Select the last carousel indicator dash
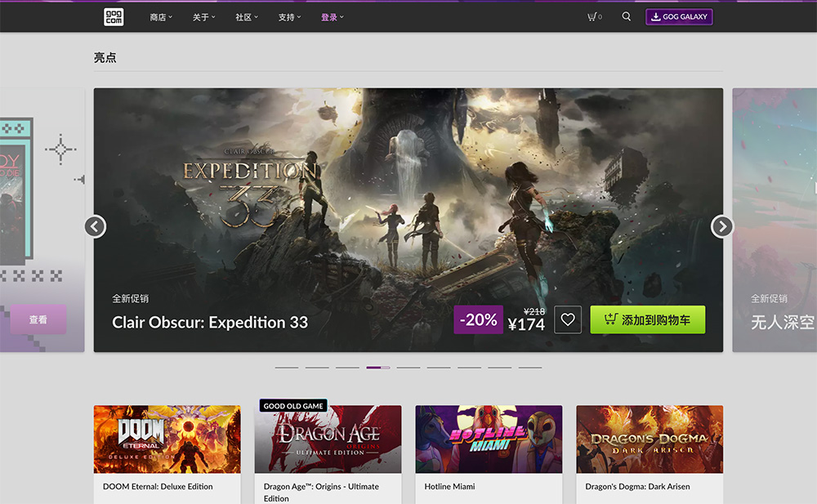 [530, 368]
